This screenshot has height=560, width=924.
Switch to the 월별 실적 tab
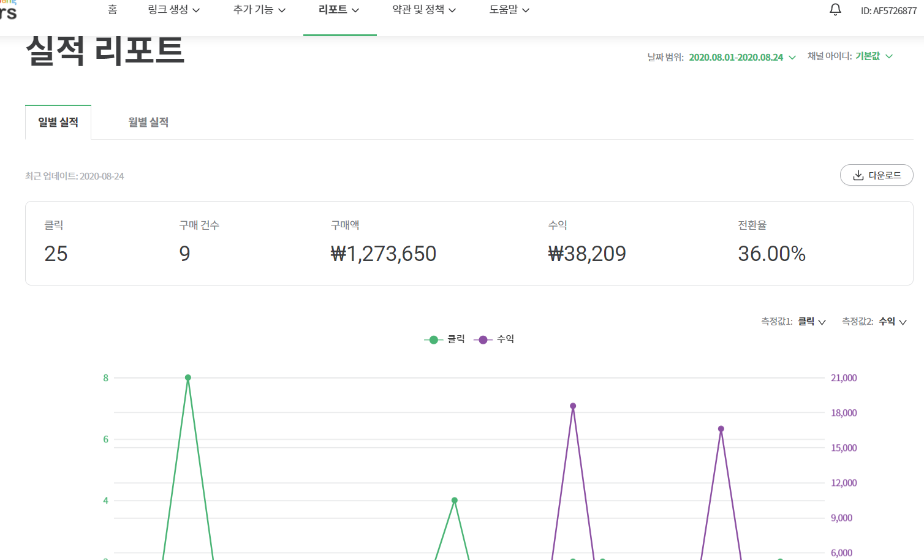pyautogui.click(x=148, y=122)
